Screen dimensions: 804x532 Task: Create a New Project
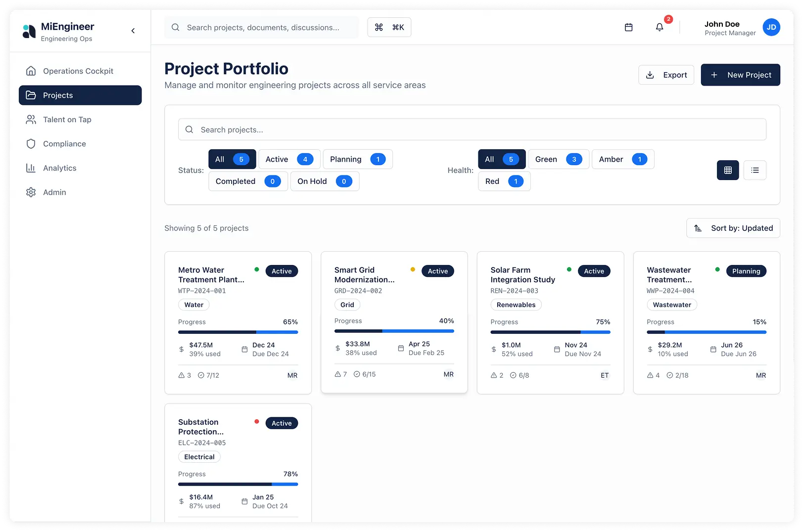pos(740,75)
